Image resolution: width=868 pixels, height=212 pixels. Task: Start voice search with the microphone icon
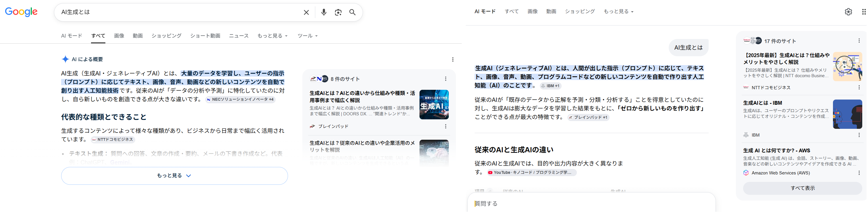pyautogui.click(x=324, y=12)
